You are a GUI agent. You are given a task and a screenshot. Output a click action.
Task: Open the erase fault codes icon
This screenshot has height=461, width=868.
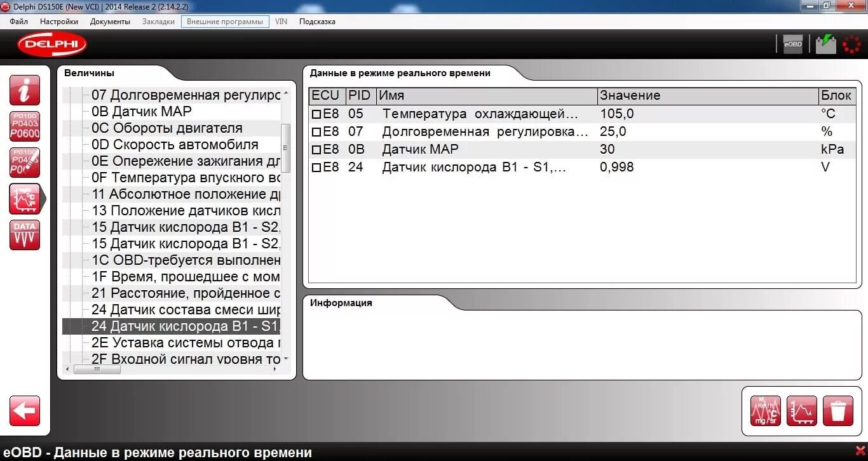pyautogui.click(x=25, y=163)
